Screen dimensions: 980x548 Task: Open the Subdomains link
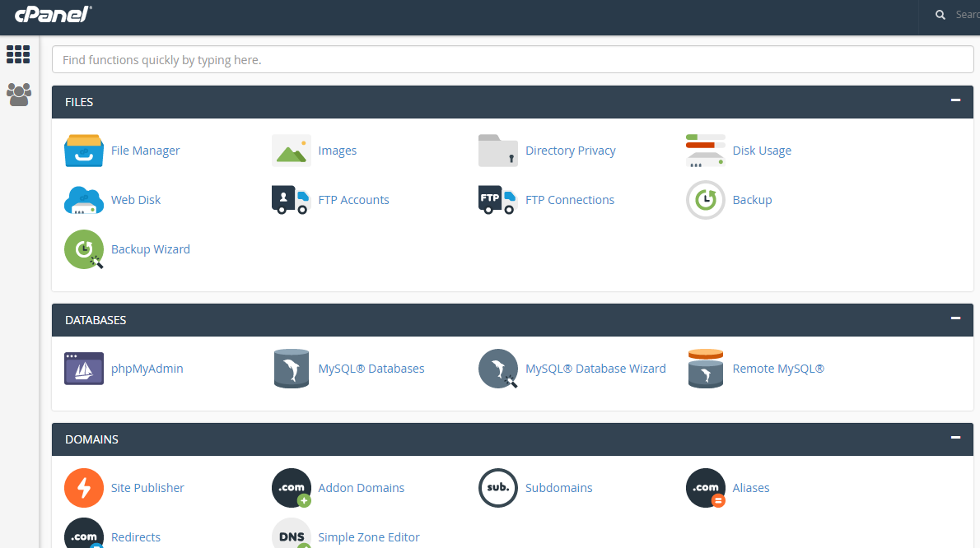click(558, 487)
